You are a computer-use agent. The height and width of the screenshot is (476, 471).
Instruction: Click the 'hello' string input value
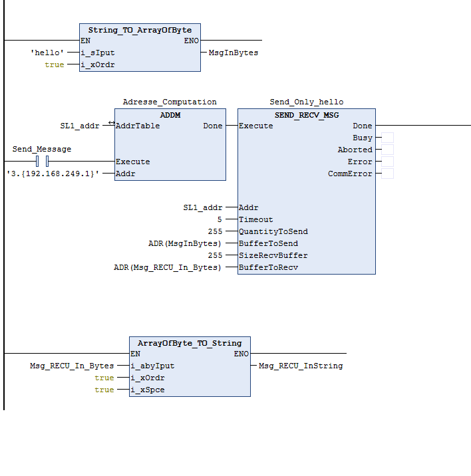click(x=48, y=53)
